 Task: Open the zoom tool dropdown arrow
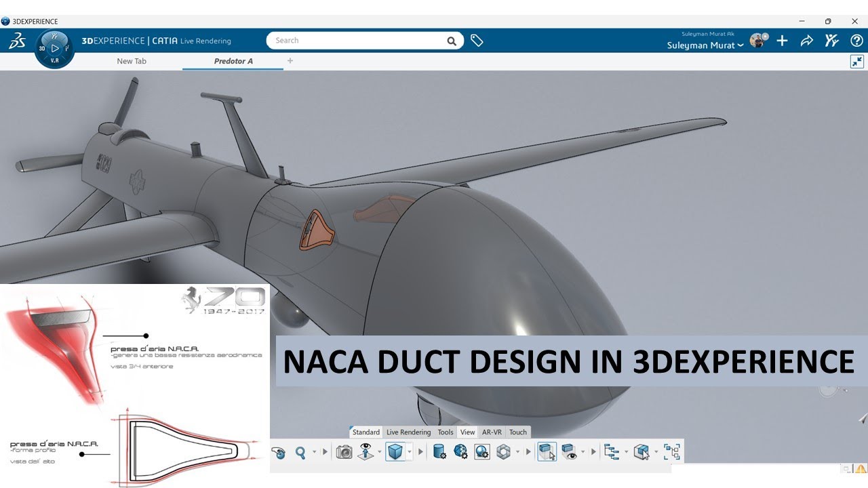point(314,452)
